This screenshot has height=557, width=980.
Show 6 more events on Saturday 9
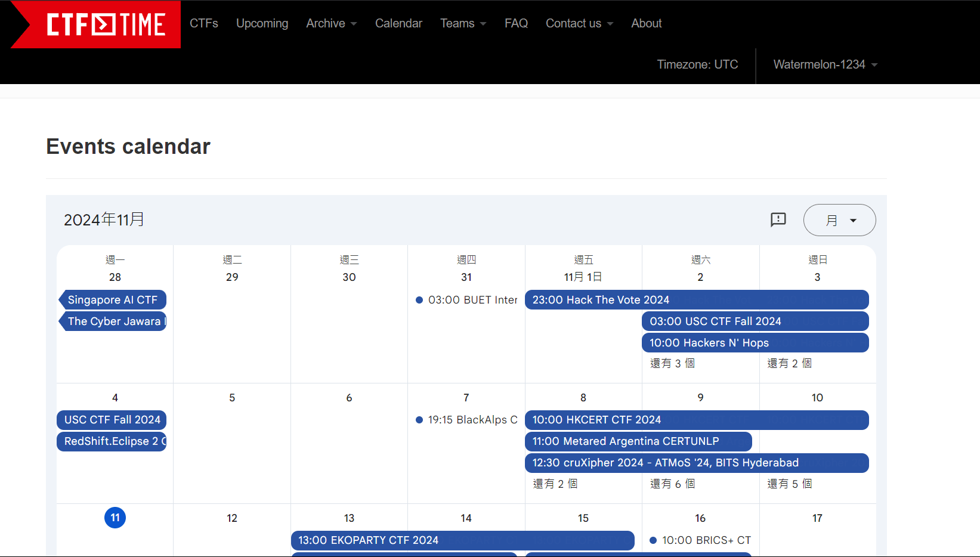(672, 484)
